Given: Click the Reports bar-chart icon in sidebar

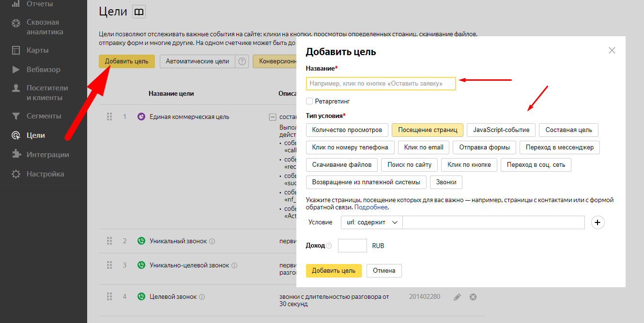Looking at the screenshot, I should [x=16, y=4].
